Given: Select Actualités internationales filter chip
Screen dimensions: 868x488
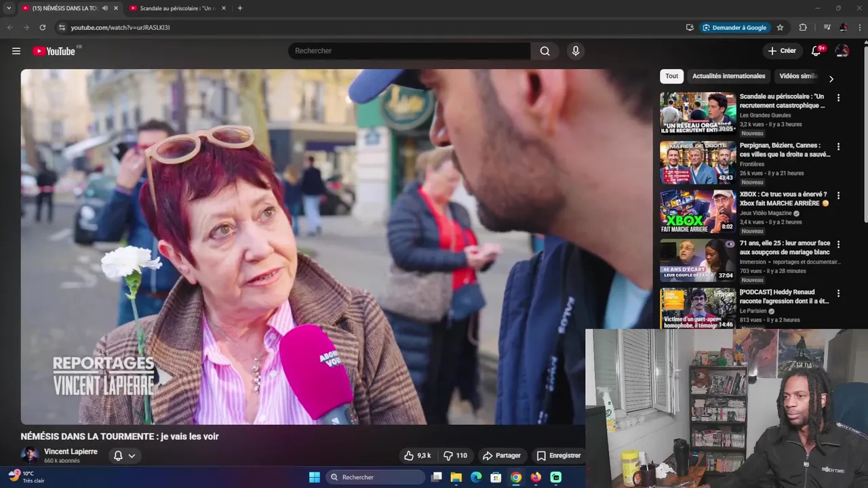Looking at the screenshot, I should pyautogui.click(x=728, y=76).
